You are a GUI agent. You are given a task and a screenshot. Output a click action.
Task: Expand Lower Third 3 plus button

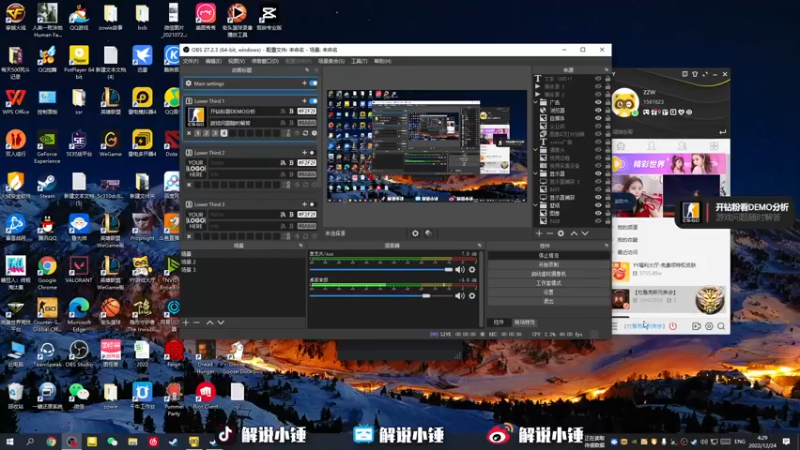point(305,204)
